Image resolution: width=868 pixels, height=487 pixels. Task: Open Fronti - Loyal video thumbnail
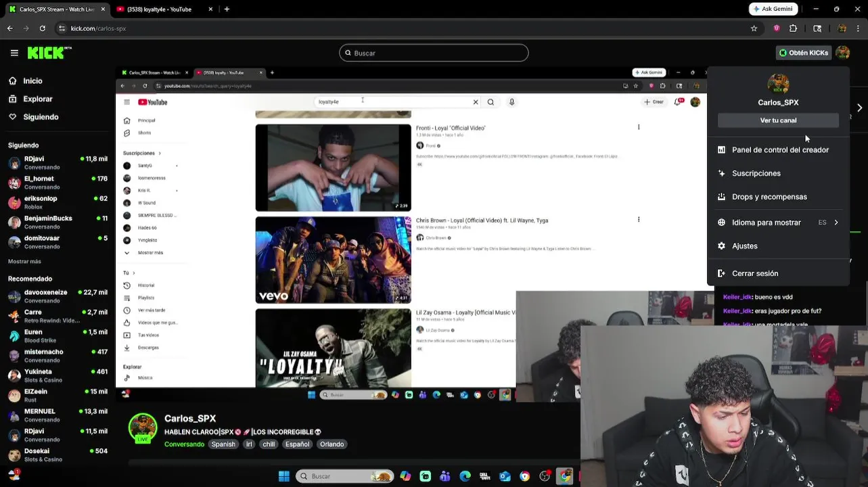click(x=333, y=168)
